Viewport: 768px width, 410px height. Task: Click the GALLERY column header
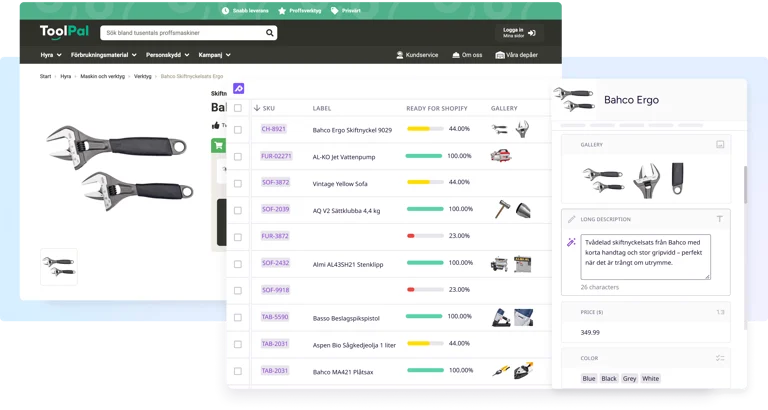(x=504, y=108)
